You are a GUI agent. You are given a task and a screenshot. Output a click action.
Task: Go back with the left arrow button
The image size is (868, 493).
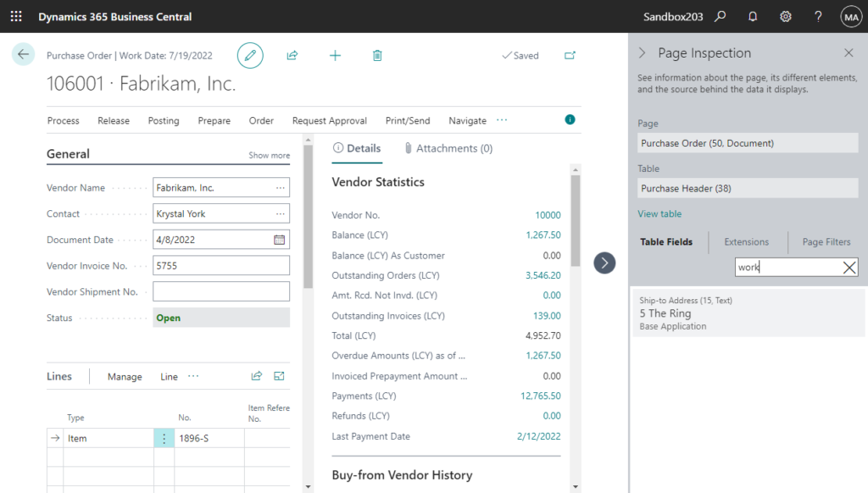23,54
